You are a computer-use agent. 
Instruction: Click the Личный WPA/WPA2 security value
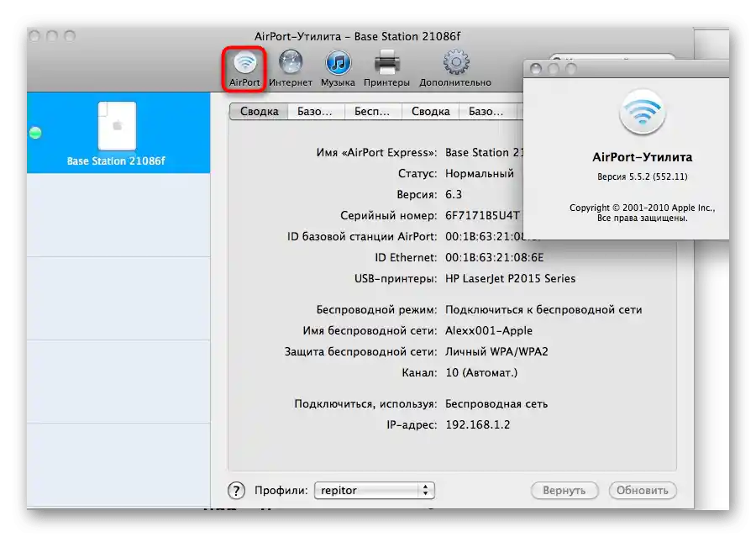coord(496,351)
